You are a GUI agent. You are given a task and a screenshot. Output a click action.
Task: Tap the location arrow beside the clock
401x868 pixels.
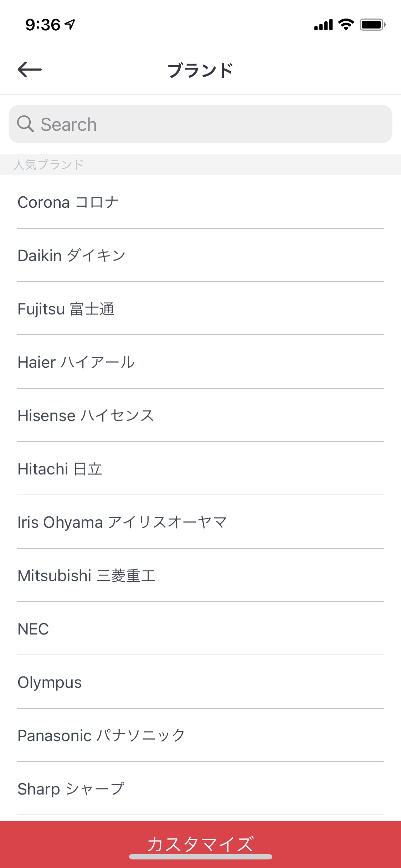tap(70, 24)
